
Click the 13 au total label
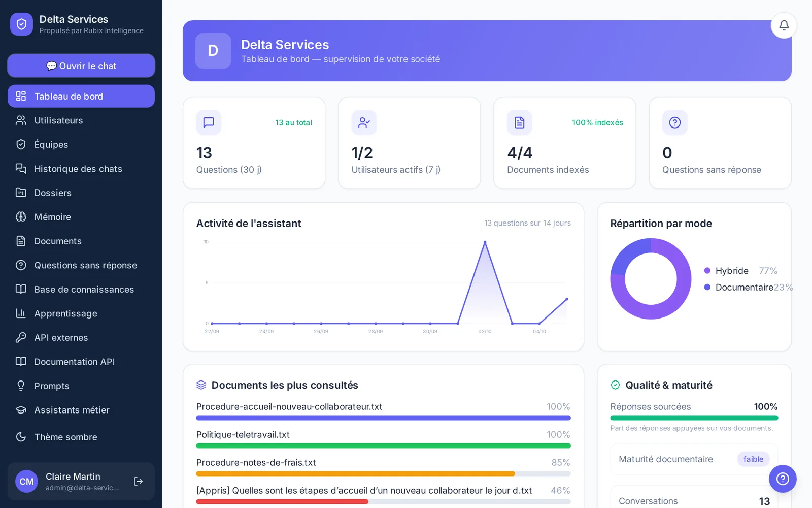tap(294, 122)
